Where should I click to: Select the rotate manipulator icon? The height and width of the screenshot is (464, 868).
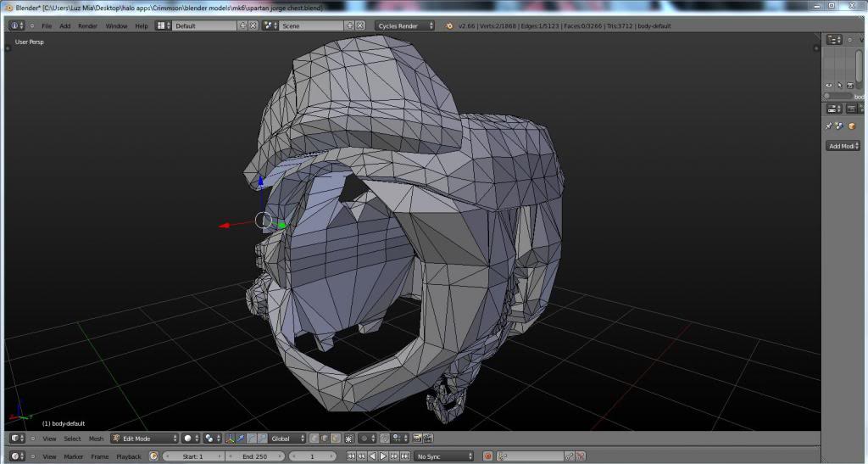252,439
